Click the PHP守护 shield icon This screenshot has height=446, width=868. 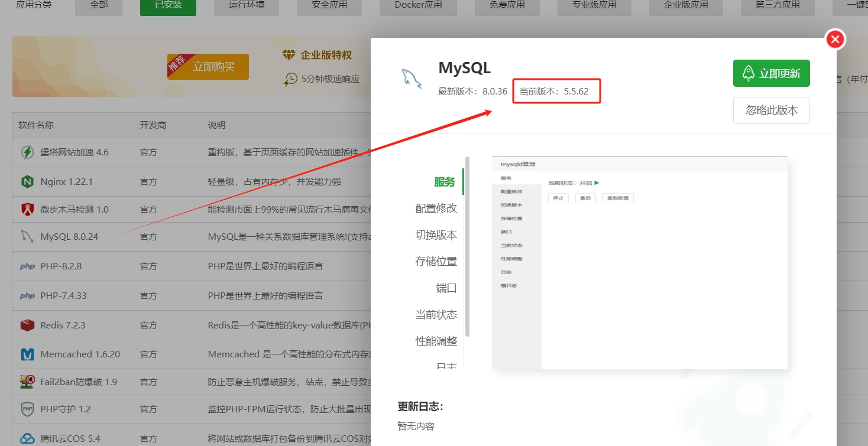(27, 409)
